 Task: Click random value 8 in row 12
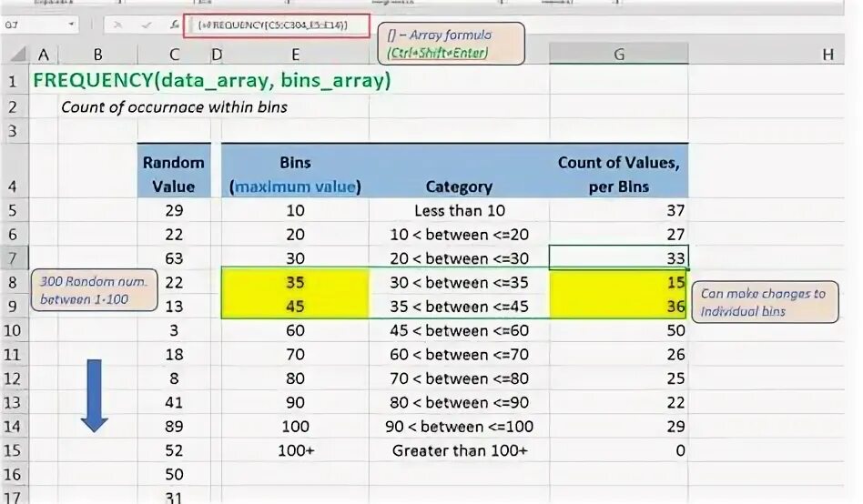(x=174, y=378)
